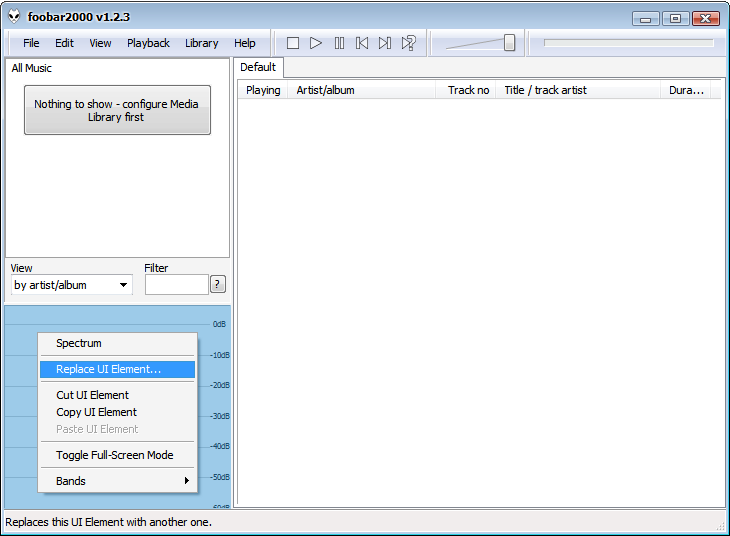Image resolution: width=730 pixels, height=536 pixels.
Task: Open the by artist/album view dropdown
Action: pyautogui.click(x=72, y=285)
